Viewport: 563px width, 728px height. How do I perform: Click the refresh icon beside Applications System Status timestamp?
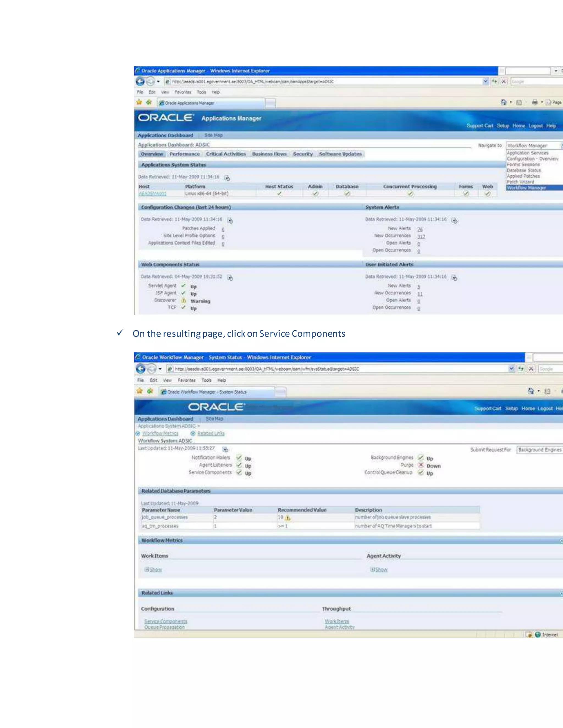(x=227, y=178)
